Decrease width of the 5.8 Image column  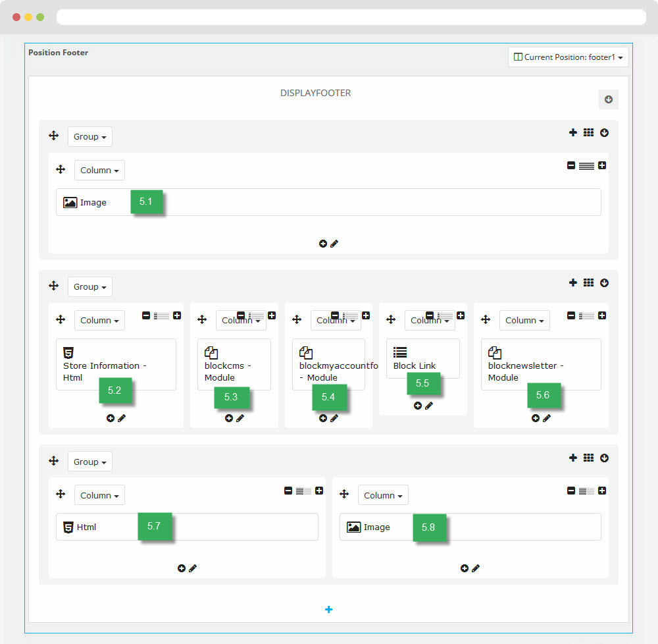(571, 491)
